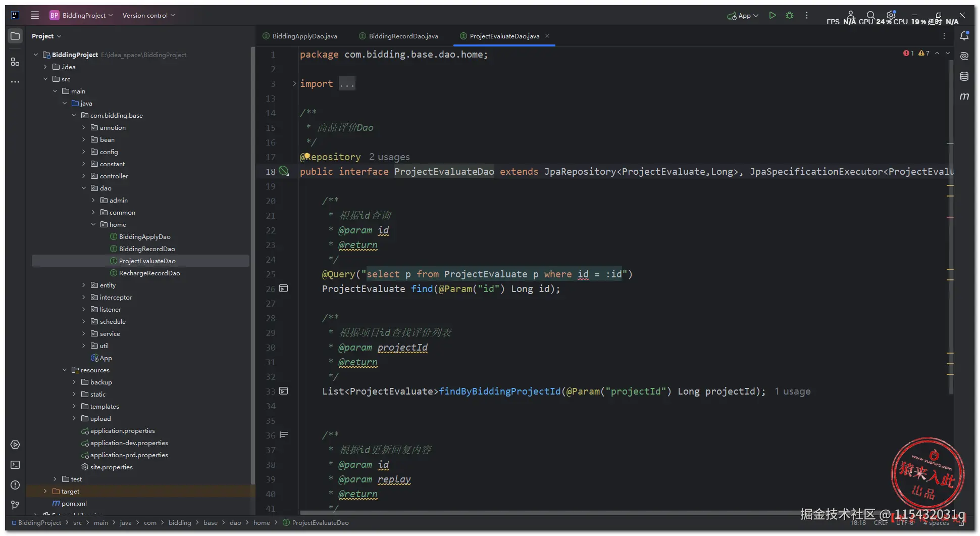Viewport: 980px width, 536px height.
Task: Open the Maven tool window
Action: (964, 96)
